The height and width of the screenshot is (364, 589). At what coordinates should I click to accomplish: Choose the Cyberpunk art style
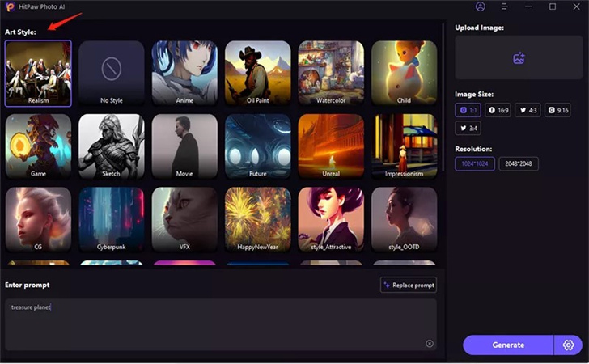(111, 220)
